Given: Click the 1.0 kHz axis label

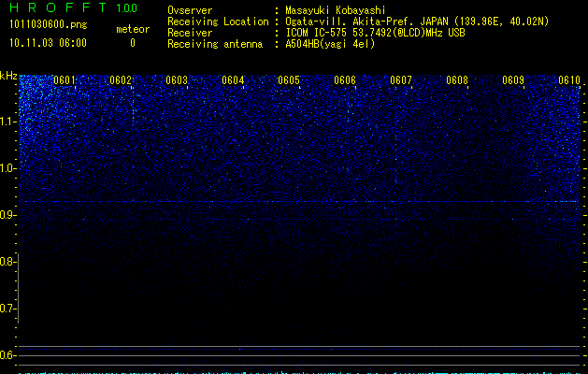Looking at the screenshot, I should click(x=7, y=168).
